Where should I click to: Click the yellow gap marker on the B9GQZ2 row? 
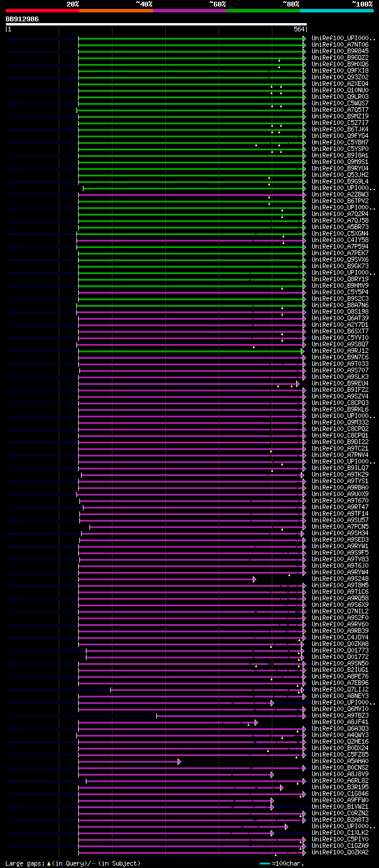click(x=280, y=60)
